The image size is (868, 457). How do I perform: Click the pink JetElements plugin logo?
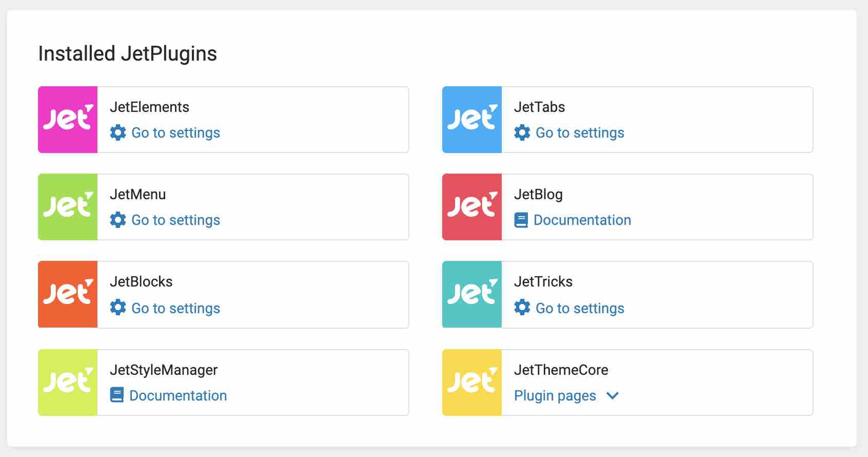68,120
